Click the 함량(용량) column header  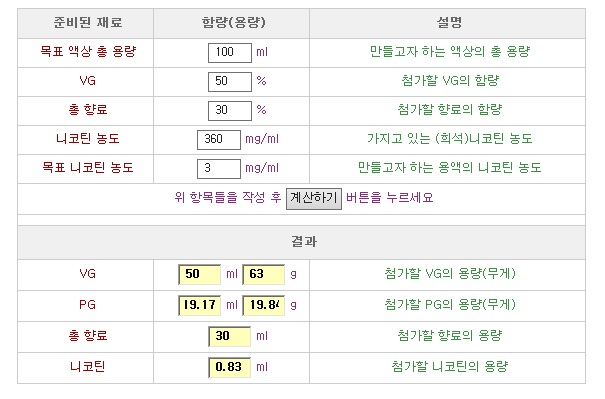click(x=233, y=23)
